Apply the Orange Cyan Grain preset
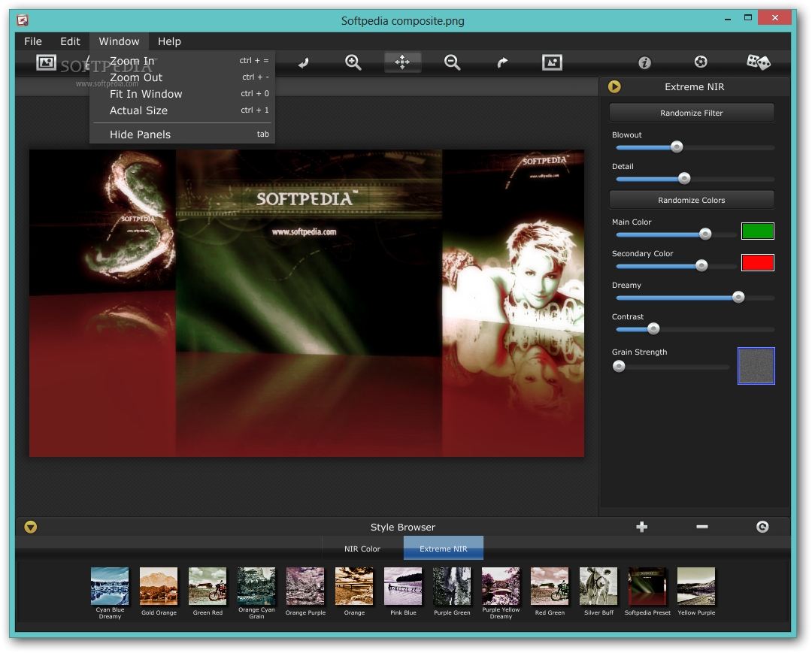This screenshot has width=812, height=653. point(256,586)
